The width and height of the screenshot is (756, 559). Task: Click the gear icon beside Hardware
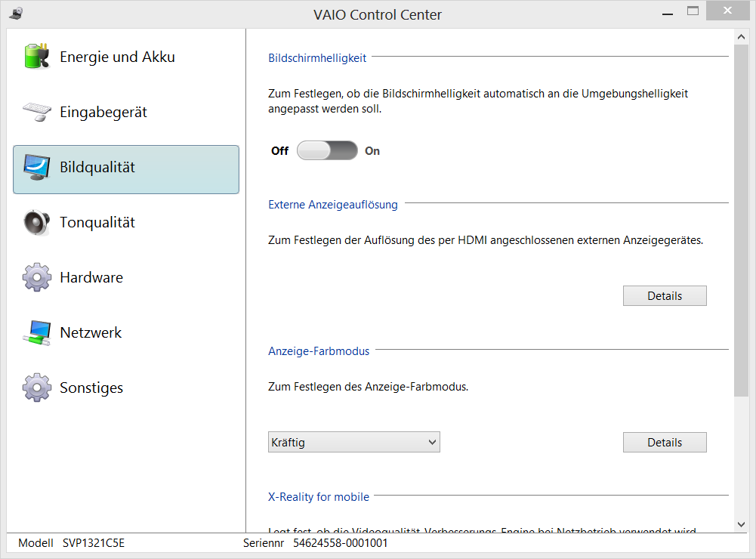[x=36, y=277]
